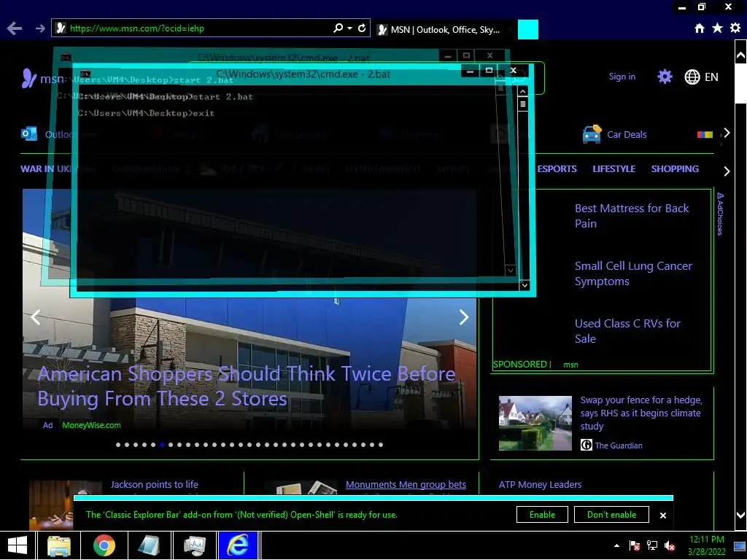Click the network tray icon
The height and width of the screenshot is (560, 747).
[652, 545]
